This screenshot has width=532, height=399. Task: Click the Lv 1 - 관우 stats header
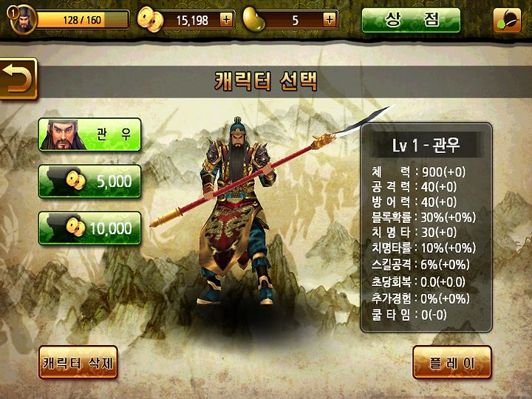[x=426, y=145]
